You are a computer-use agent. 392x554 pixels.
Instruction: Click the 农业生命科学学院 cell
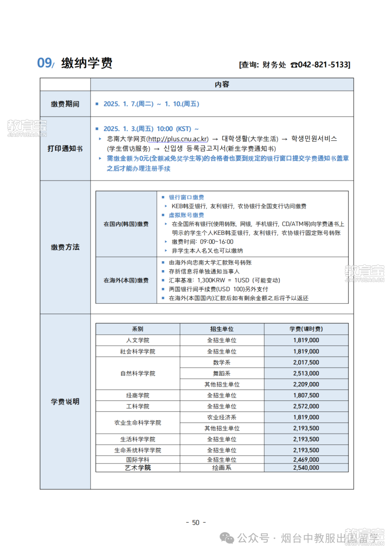pyautogui.click(x=138, y=423)
